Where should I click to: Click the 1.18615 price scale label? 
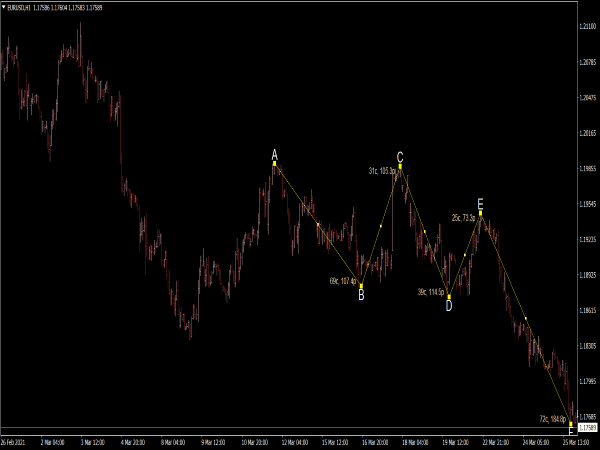pyautogui.click(x=588, y=310)
